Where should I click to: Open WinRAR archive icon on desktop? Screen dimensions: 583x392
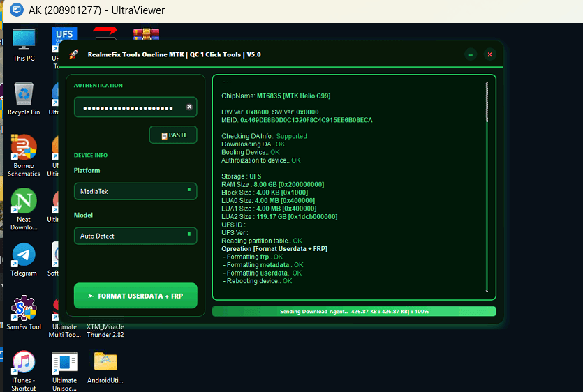tap(146, 33)
